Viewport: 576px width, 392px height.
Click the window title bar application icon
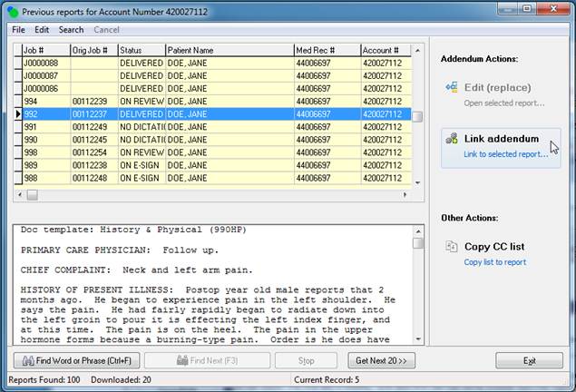click(11, 11)
